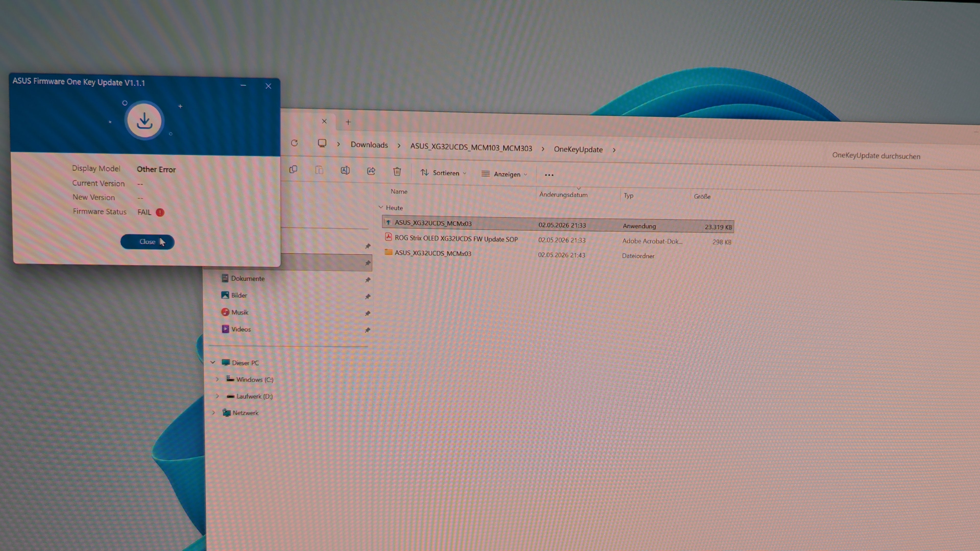Click the 298 KB size cell
Screen dimensions: 980x551
(722, 242)
